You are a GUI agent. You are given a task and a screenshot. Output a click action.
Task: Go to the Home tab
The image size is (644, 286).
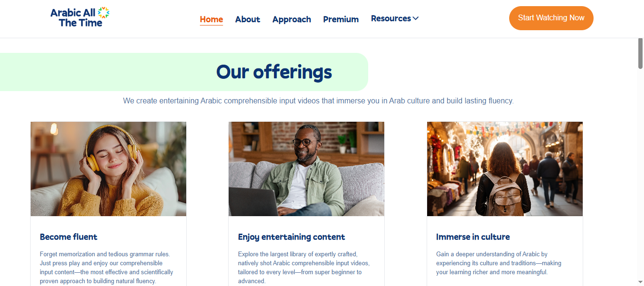(211, 19)
